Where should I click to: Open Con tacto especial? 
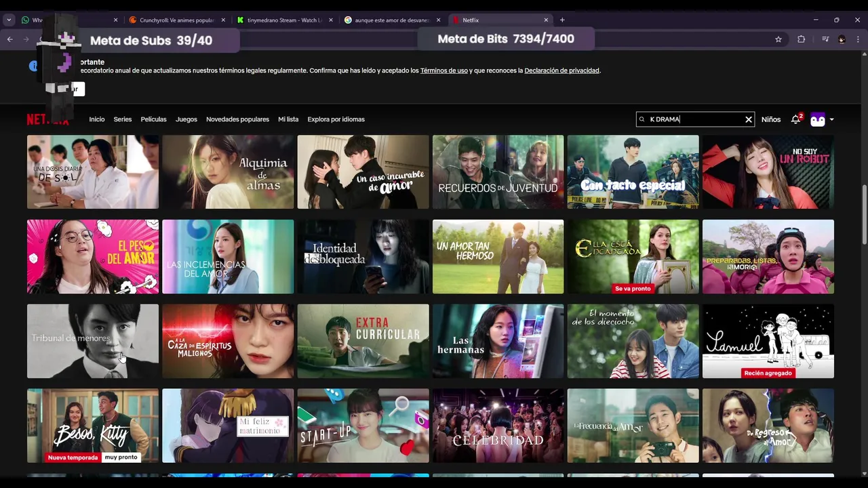(633, 172)
